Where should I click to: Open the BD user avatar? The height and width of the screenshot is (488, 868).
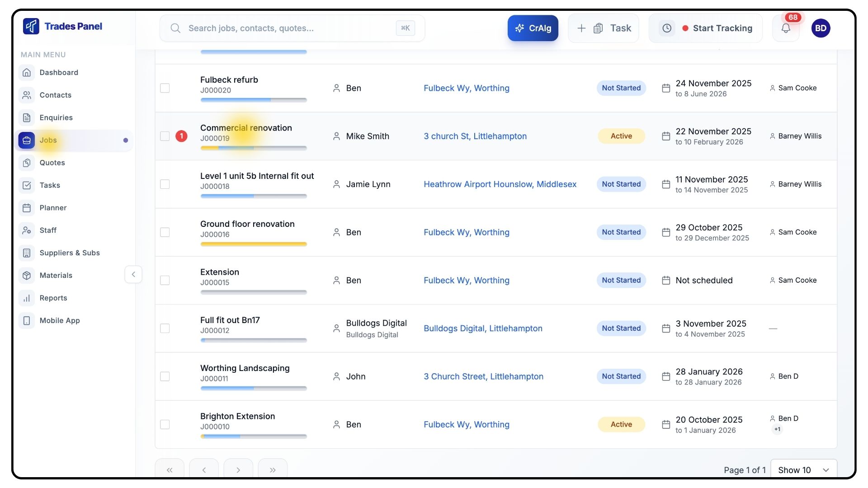[x=821, y=28]
